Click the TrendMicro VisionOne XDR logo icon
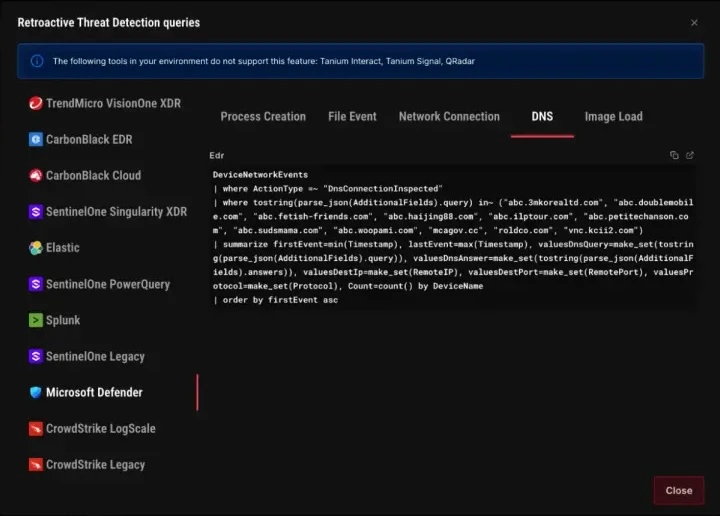The height and width of the screenshot is (516, 720). click(35, 103)
